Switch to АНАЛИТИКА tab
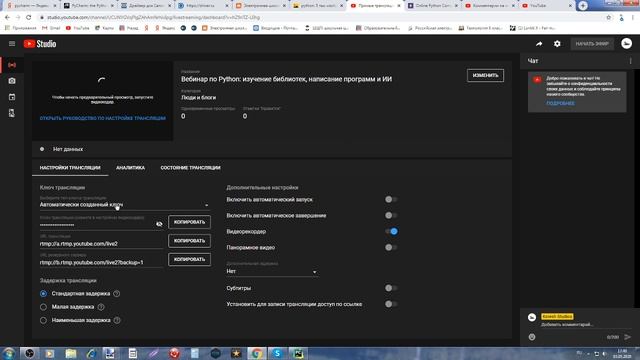640x360 pixels. [130, 168]
